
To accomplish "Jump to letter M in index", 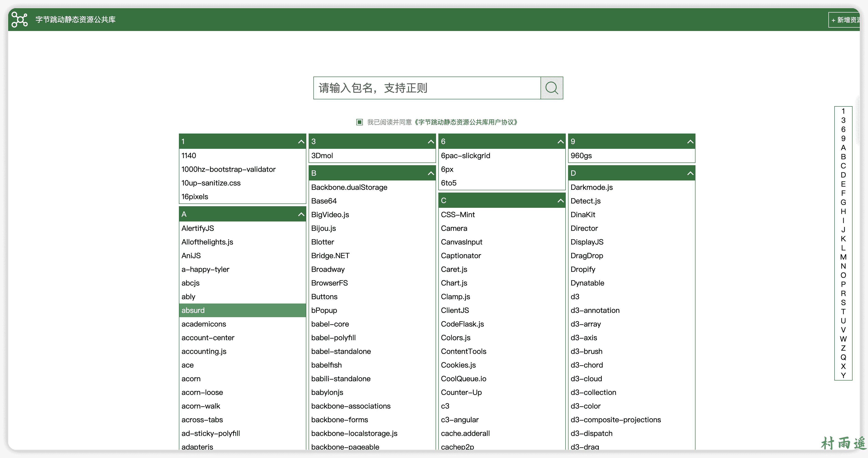I will tap(843, 257).
